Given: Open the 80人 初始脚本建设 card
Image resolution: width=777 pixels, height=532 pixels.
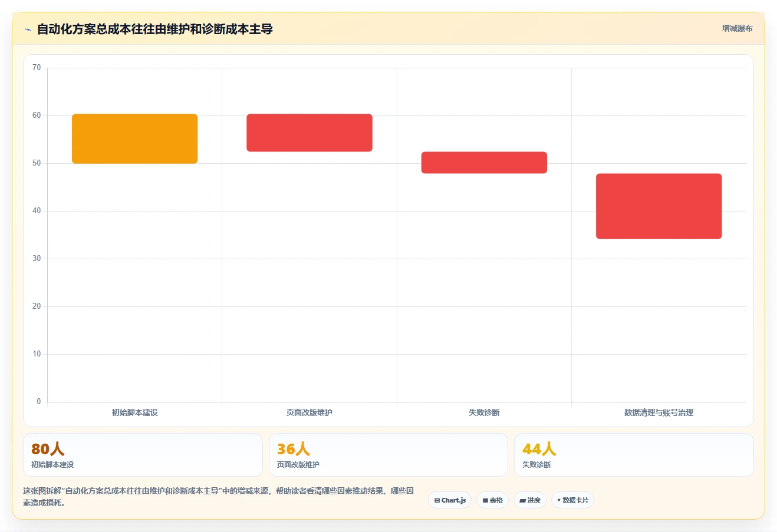Looking at the screenshot, I should click(x=143, y=455).
